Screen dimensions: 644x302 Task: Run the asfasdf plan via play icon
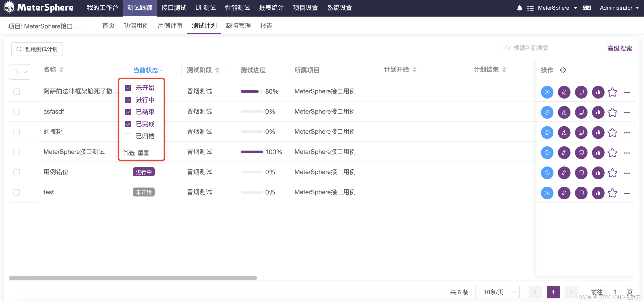point(547,112)
